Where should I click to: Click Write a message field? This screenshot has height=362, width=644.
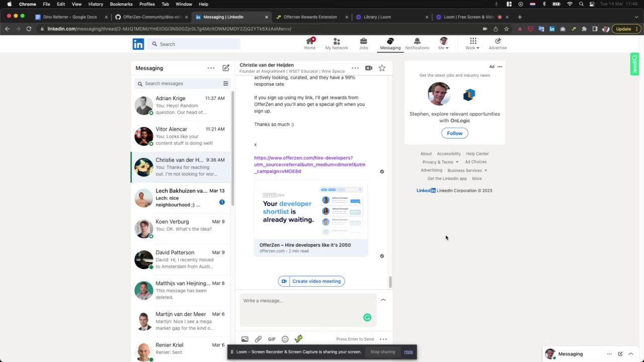(x=308, y=310)
